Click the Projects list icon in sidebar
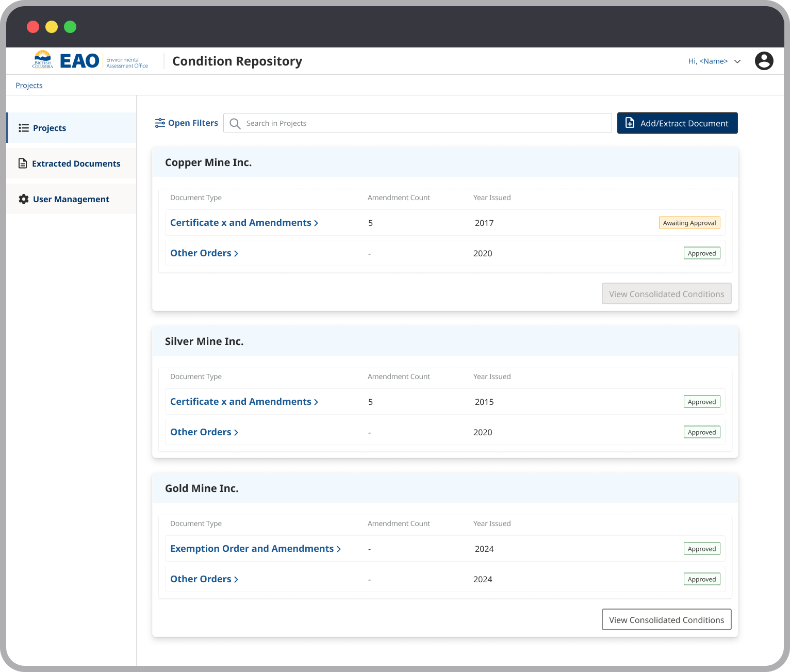The width and height of the screenshot is (790, 672). 24,128
